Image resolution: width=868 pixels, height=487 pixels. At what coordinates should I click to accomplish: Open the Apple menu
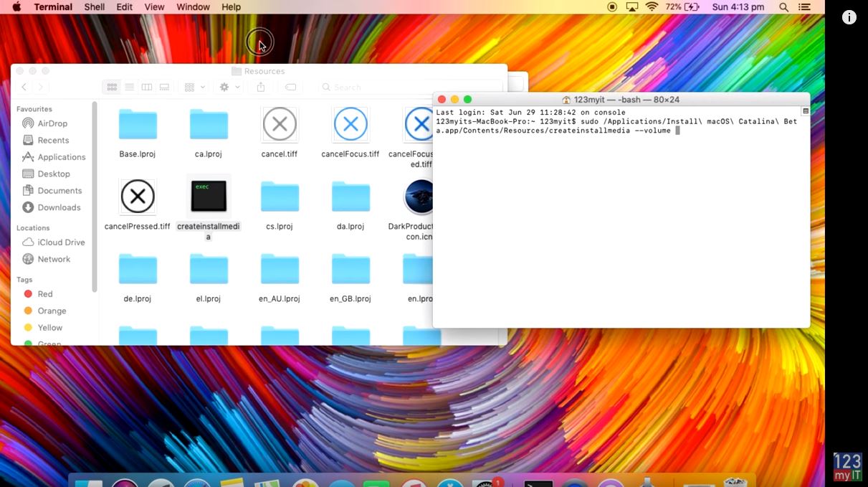coord(16,7)
